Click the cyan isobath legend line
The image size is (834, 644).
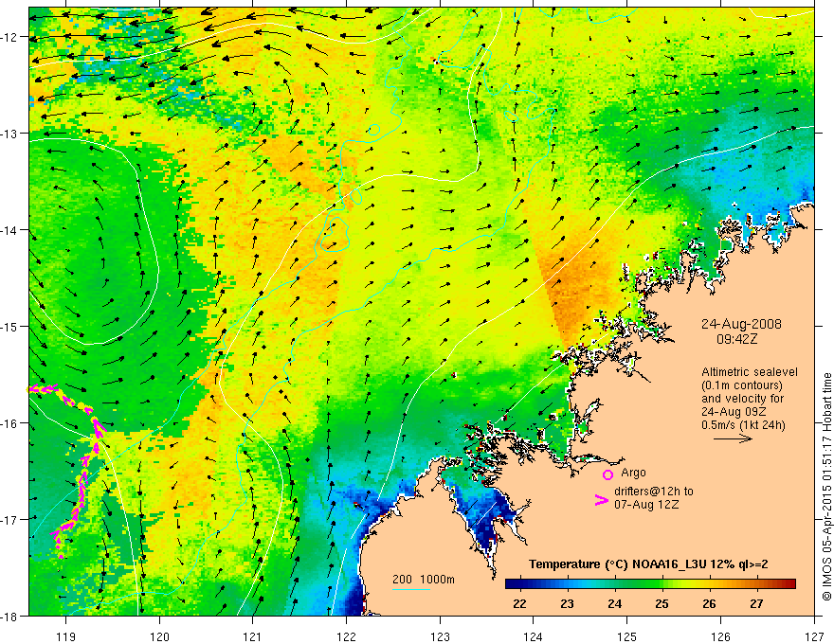[410, 589]
